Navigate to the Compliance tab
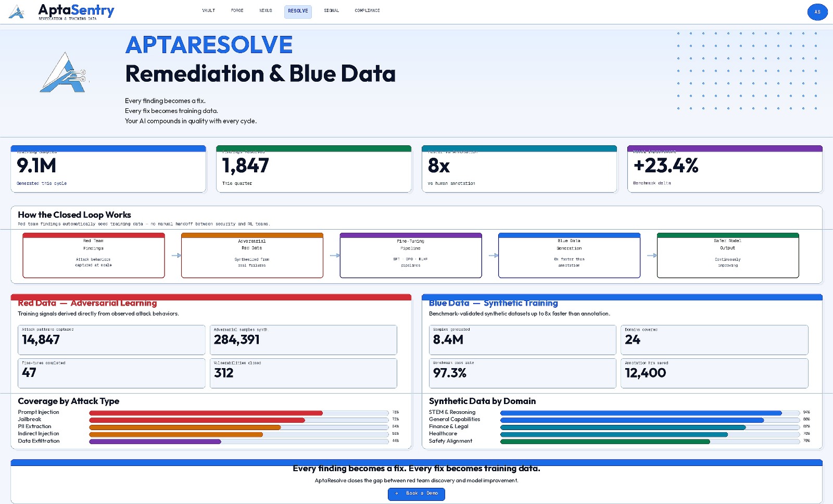The image size is (833, 504). tap(367, 11)
